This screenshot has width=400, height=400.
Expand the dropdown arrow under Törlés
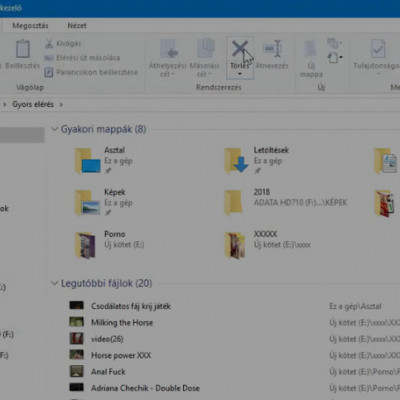point(240,74)
